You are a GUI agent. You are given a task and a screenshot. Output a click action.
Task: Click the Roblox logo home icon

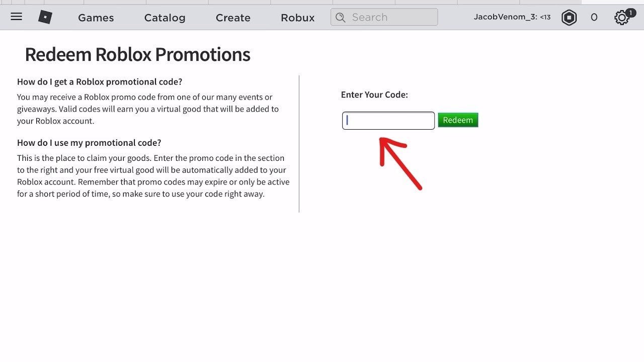45,18
